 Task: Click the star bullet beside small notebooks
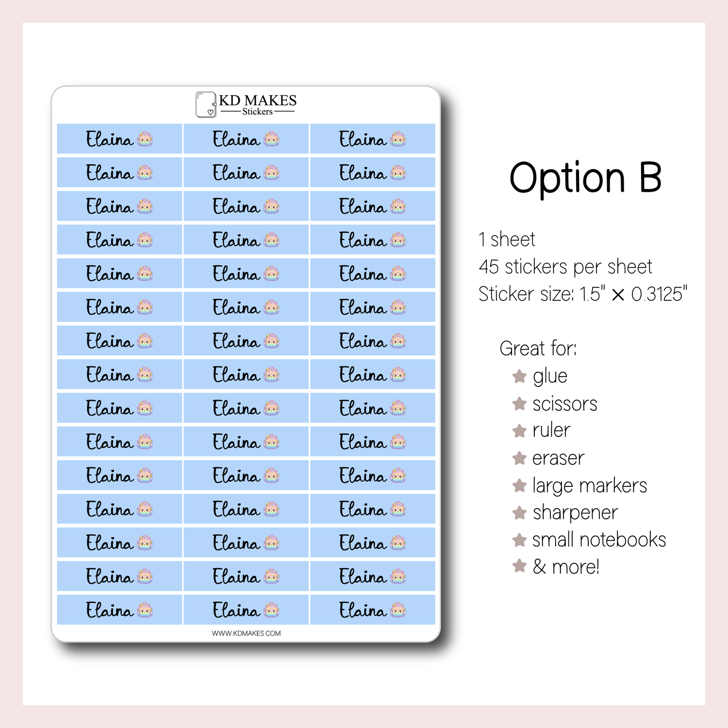pos(519,540)
